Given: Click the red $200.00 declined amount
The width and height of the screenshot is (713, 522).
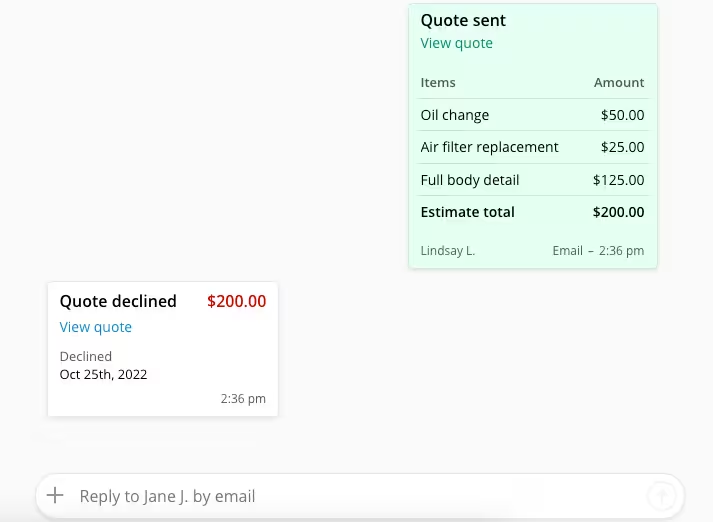Looking at the screenshot, I should pos(236,301).
